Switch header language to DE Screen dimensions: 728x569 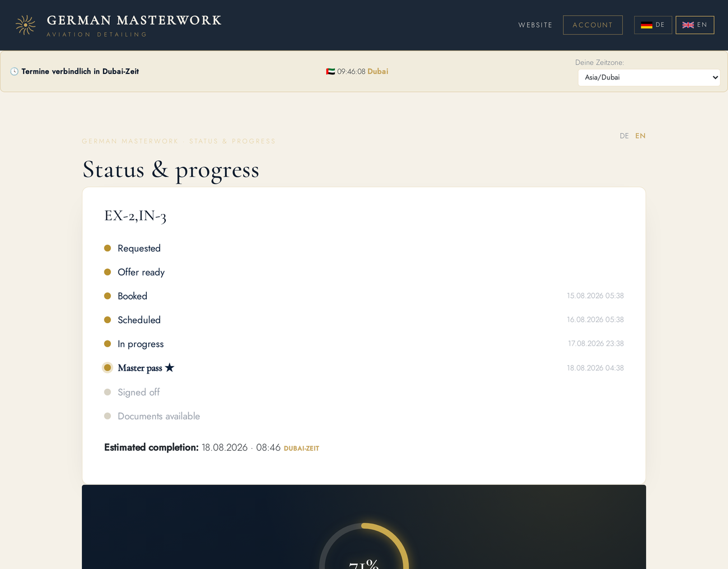(653, 25)
